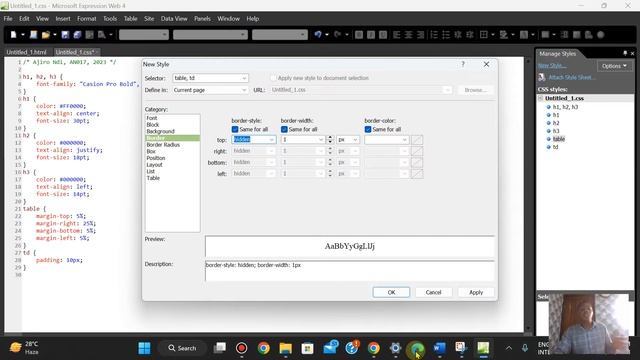
Task: Click the Save toolbar icon
Action: point(65,35)
